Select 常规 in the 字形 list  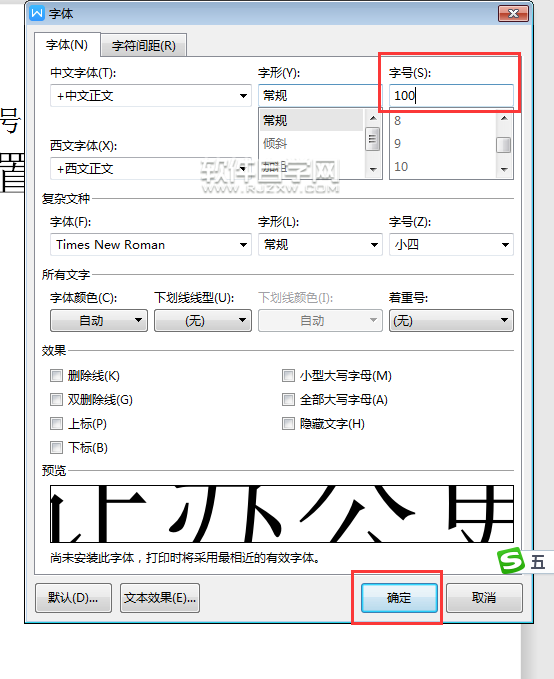[x=311, y=120]
